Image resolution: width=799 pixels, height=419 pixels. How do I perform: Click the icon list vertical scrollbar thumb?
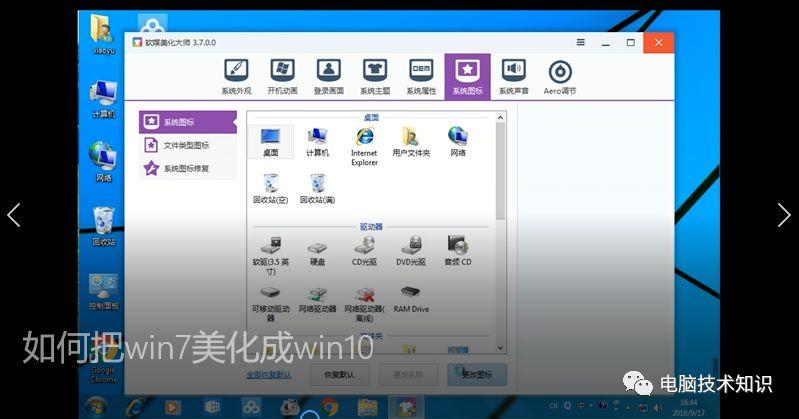(x=500, y=171)
